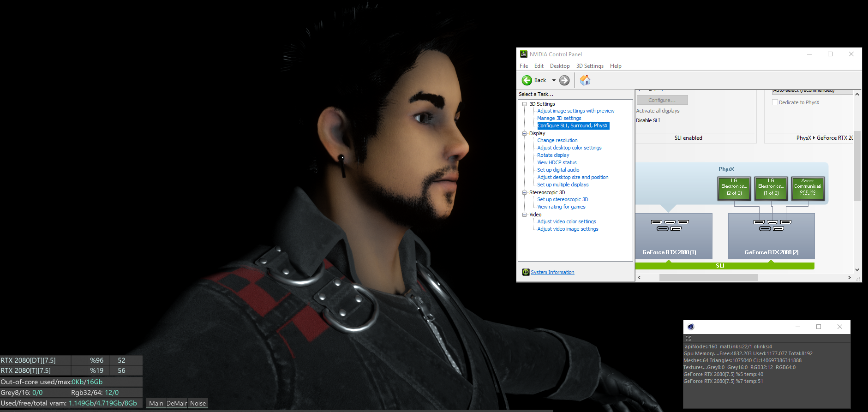Viewport: 868px width, 412px height.
Task: Select Configure SLI, Surround, PhysX
Action: [573, 125]
